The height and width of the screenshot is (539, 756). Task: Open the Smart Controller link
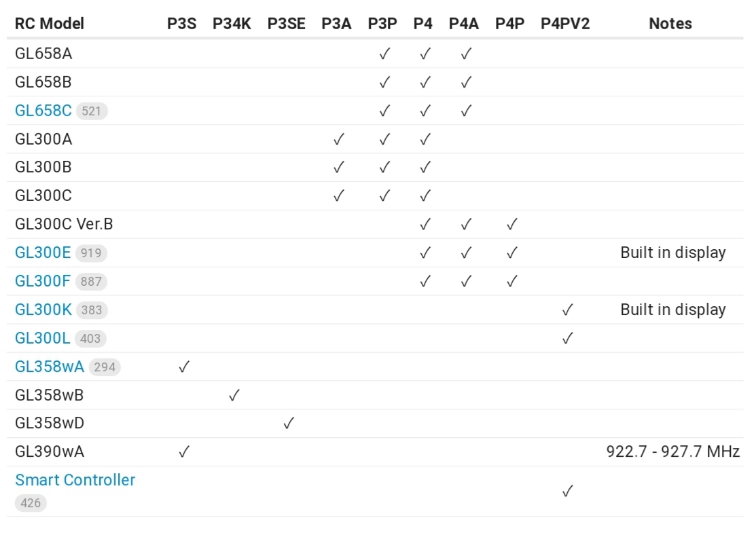75,480
